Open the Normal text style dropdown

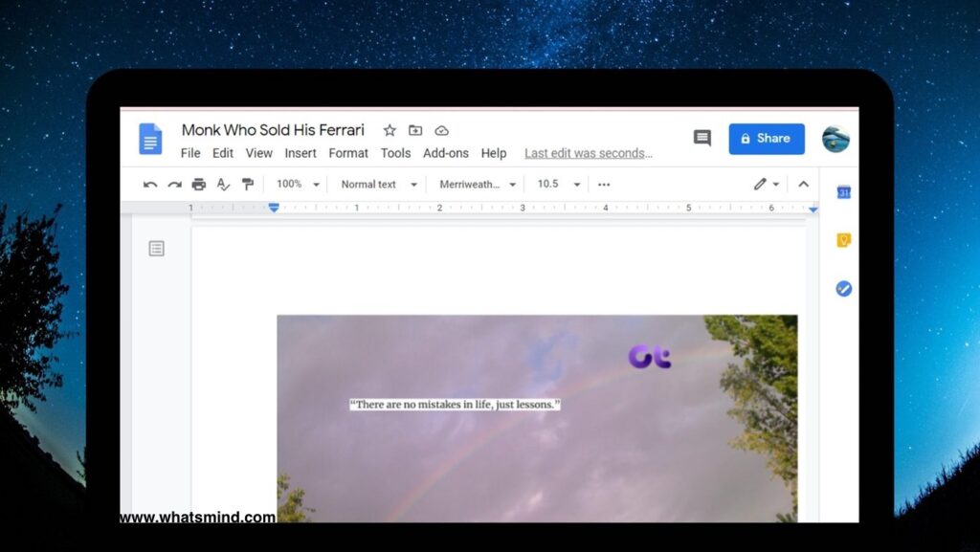[x=379, y=185]
